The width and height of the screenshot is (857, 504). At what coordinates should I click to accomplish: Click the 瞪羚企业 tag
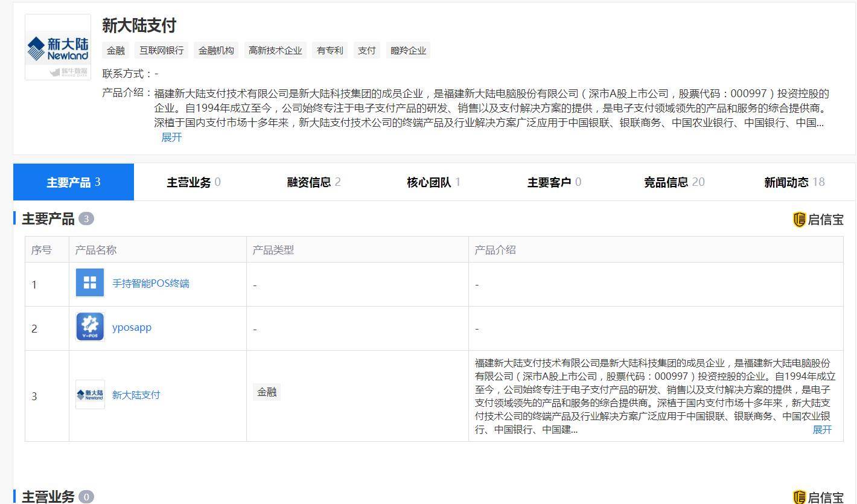pyautogui.click(x=409, y=50)
